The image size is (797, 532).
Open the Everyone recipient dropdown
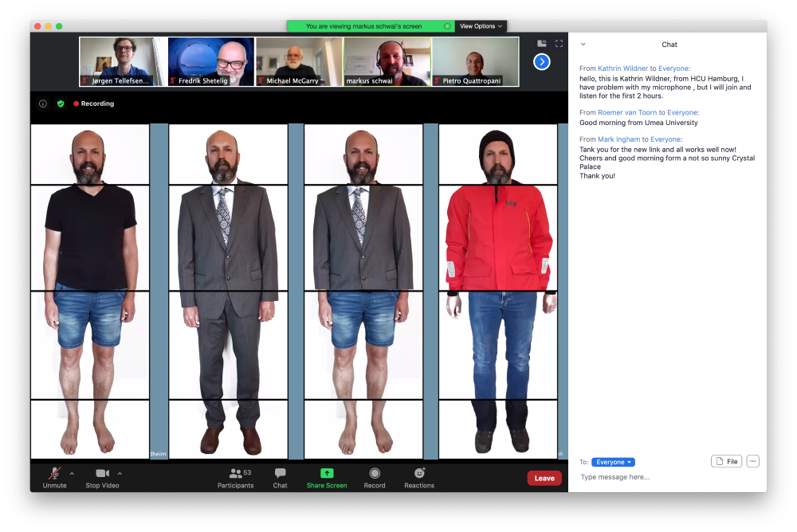click(613, 462)
